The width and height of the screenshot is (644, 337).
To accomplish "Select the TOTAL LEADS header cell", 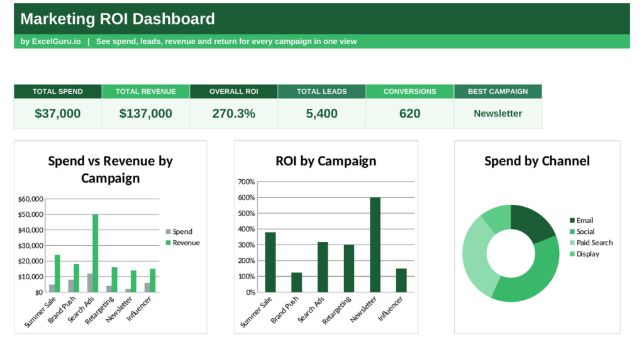I will tap(321, 92).
